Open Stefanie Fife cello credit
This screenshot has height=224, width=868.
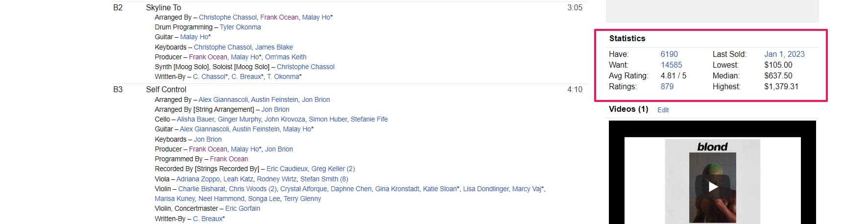point(369,119)
